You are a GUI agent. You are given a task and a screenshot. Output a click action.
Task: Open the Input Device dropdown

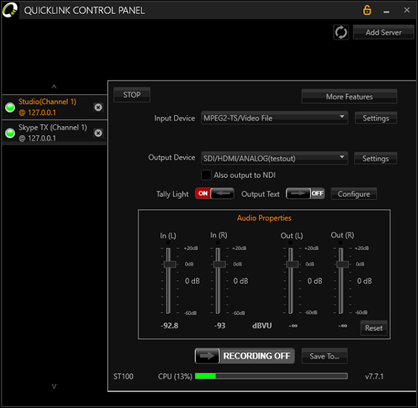click(274, 118)
